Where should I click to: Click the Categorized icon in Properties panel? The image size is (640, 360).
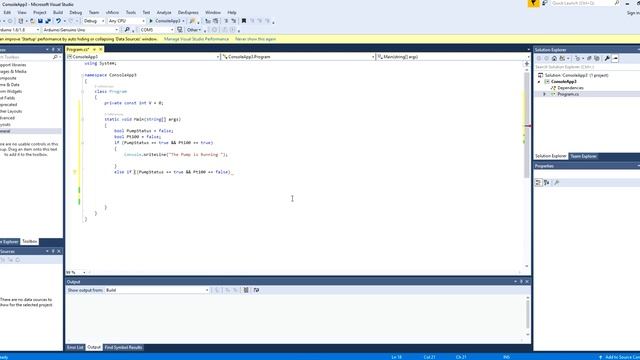point(538,182)
